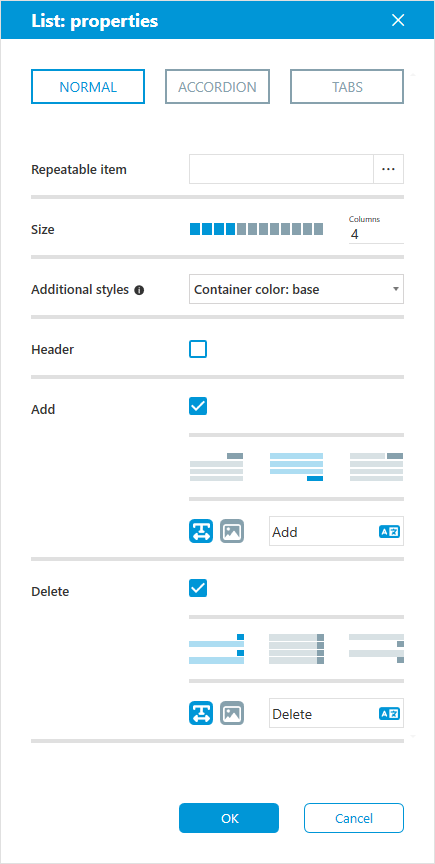Screen dimensions: 435x864
Task: Open Repeatable item ellipsis picker
Action: click(389, 169)
